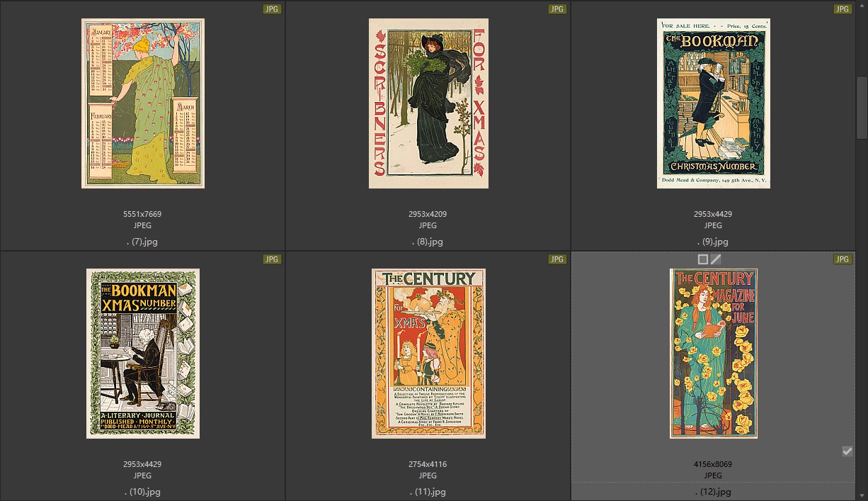Toggle the checkmark tag on . (12).jpg
The width and height of the screenshot is (868, 501).
(x=847, y=451)
